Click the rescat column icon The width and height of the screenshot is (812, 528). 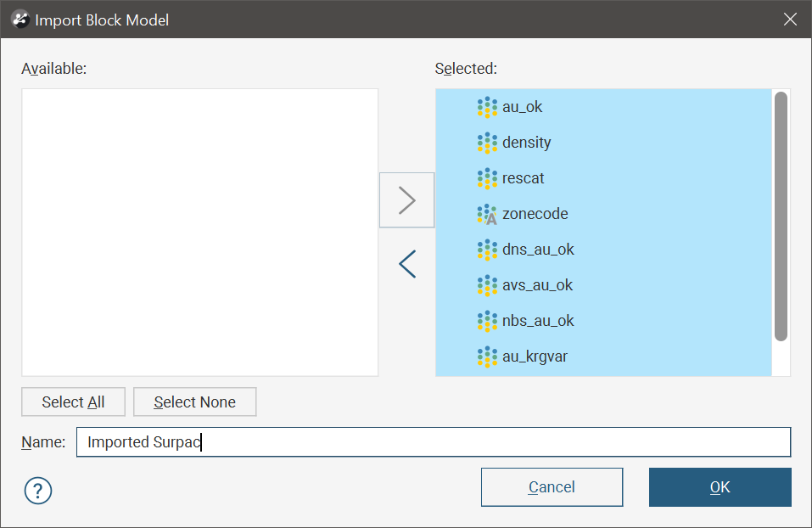click(487, 178)
